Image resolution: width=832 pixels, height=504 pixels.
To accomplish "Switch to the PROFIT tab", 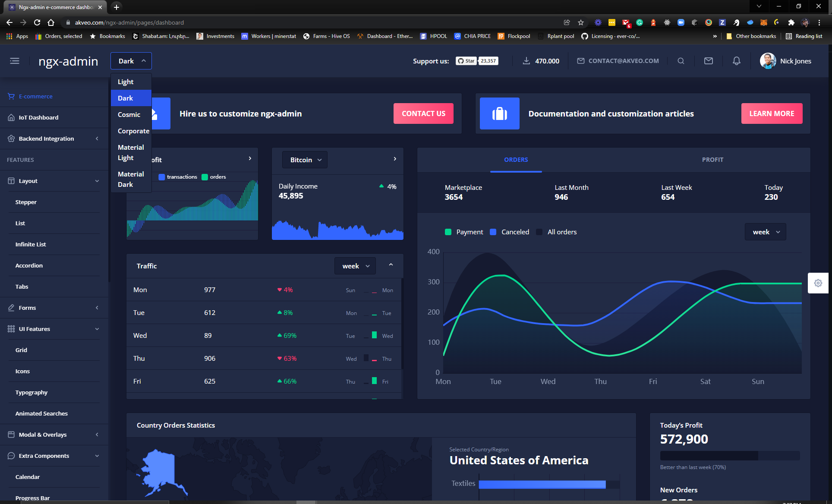I will (x=712, y=160).
